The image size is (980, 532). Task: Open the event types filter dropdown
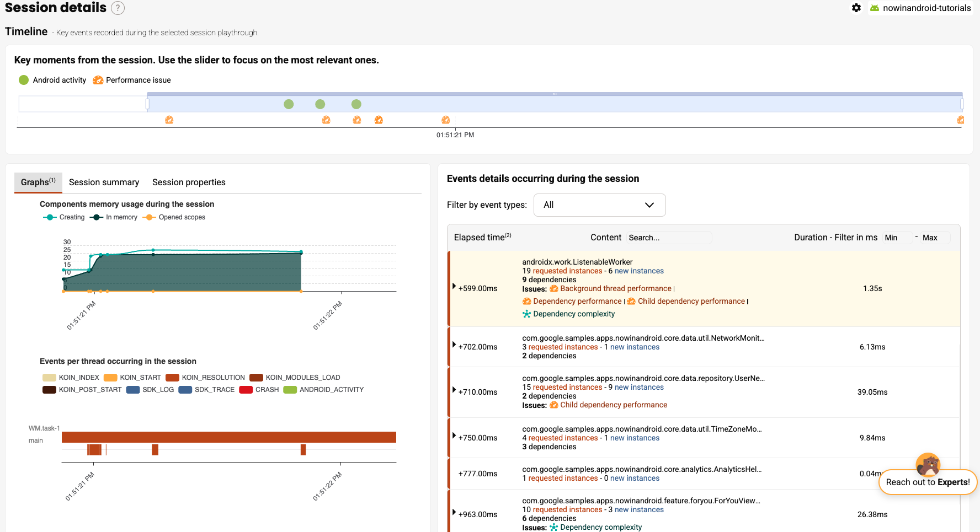(x=599, y=205)
